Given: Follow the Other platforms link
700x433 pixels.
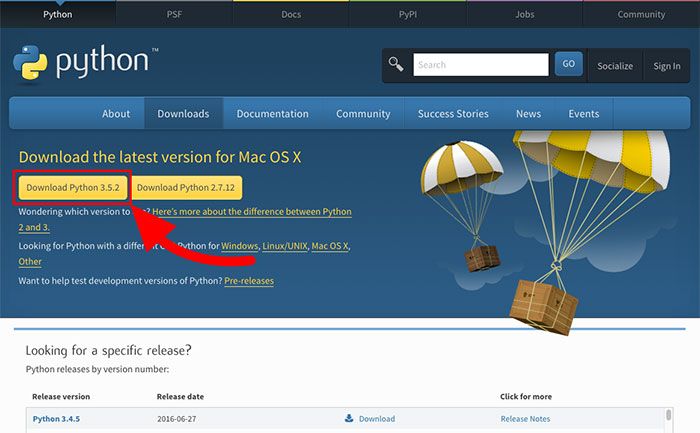Looking at the screenshot, I should click(30, 262).
